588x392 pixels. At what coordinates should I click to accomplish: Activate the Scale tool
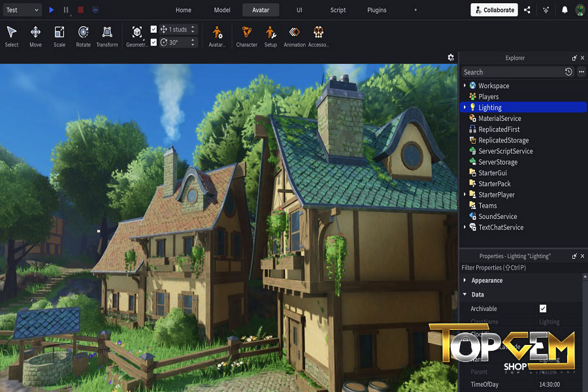point(59,35)
